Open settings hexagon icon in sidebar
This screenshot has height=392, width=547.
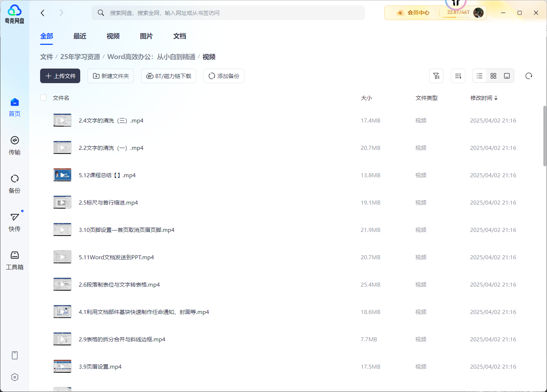point(15,377)
